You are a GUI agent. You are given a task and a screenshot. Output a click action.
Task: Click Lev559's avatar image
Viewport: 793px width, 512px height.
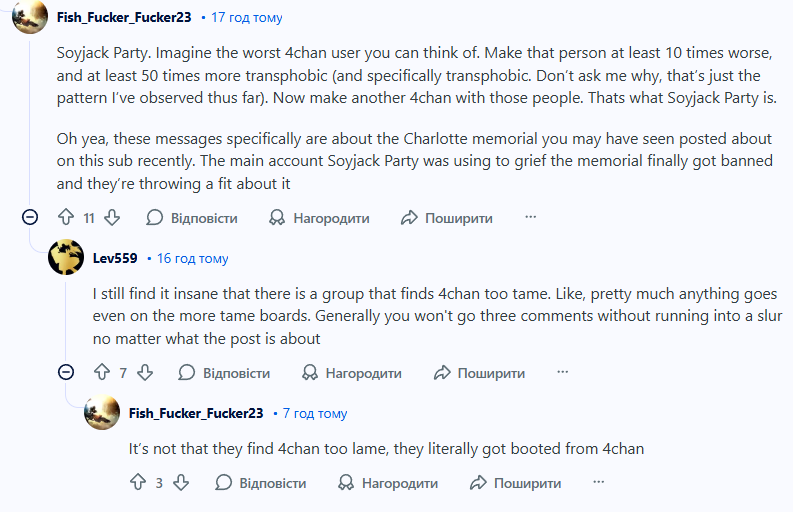[66, 258]
